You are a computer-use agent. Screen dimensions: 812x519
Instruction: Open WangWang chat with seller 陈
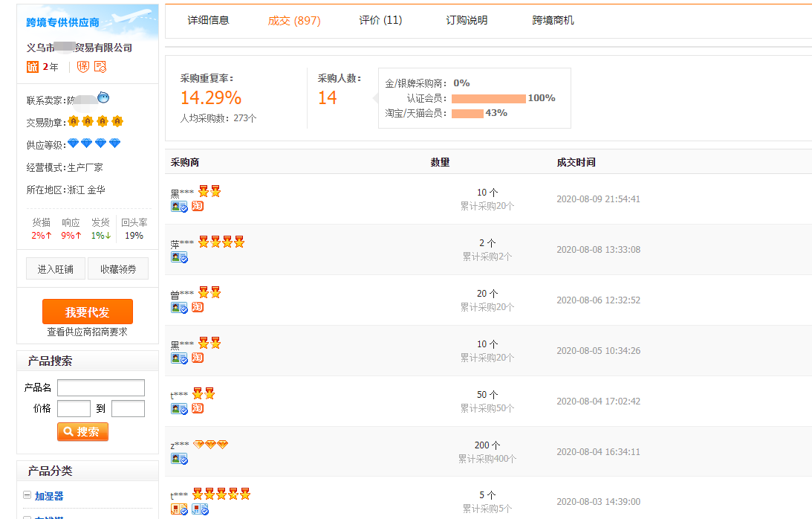pos(103,98)
